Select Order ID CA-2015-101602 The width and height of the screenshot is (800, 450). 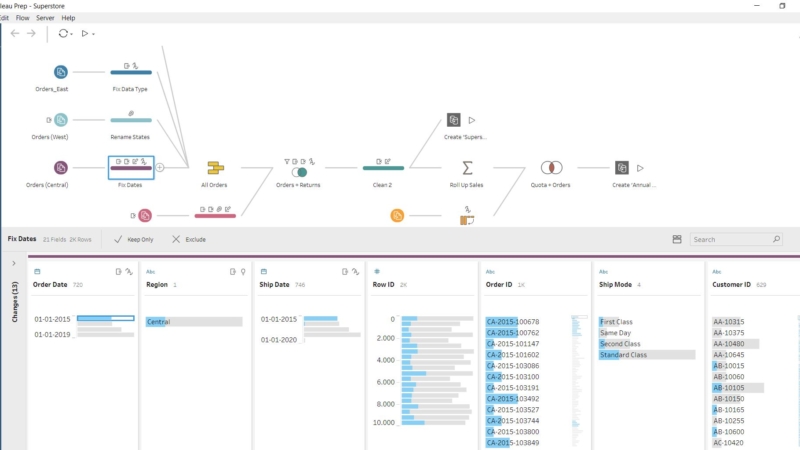[x=513, y=355]
